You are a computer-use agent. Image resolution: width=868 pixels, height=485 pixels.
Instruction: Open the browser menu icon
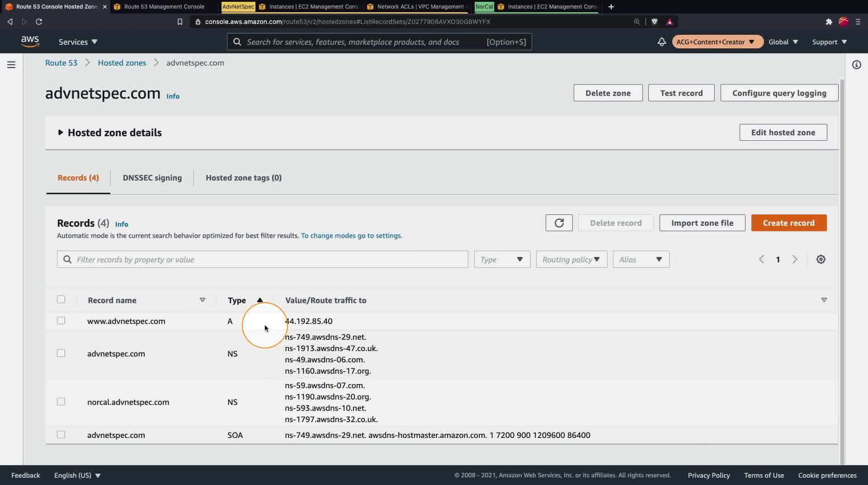[858, 22]
